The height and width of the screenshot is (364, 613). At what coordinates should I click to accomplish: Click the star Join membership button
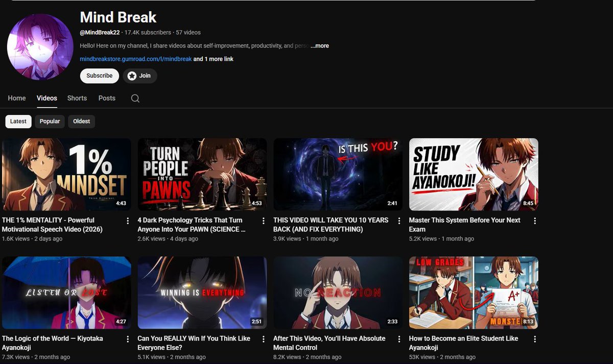139,76
